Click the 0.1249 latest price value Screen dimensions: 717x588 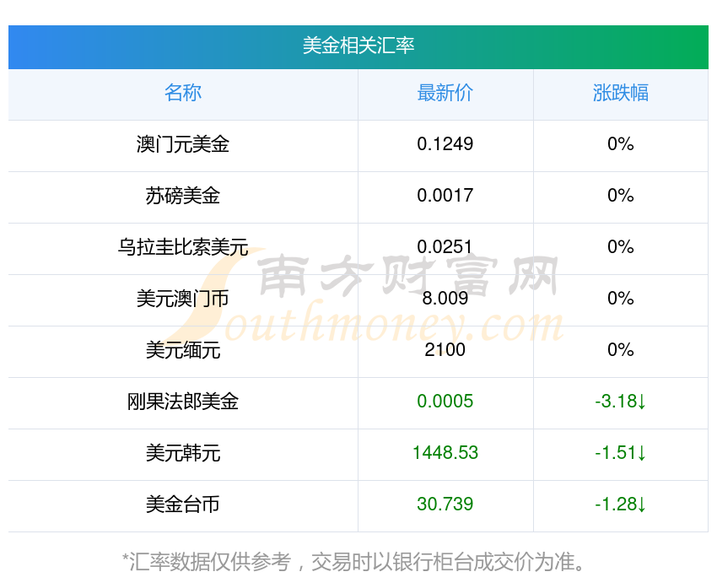(445, 144)
